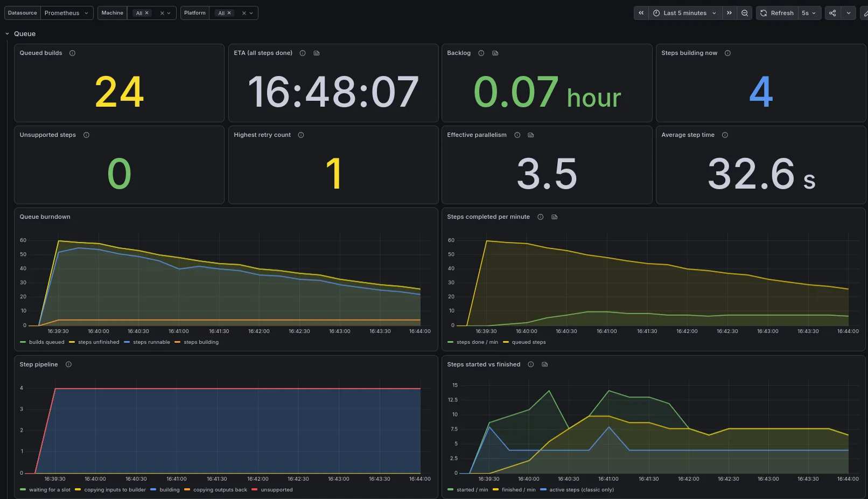
Task: Click the Datasource variable label
Action: [x=23, y=13]
